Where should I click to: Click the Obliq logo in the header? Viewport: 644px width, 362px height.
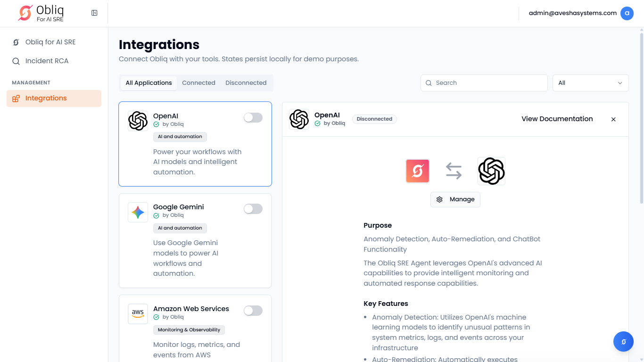41,13
